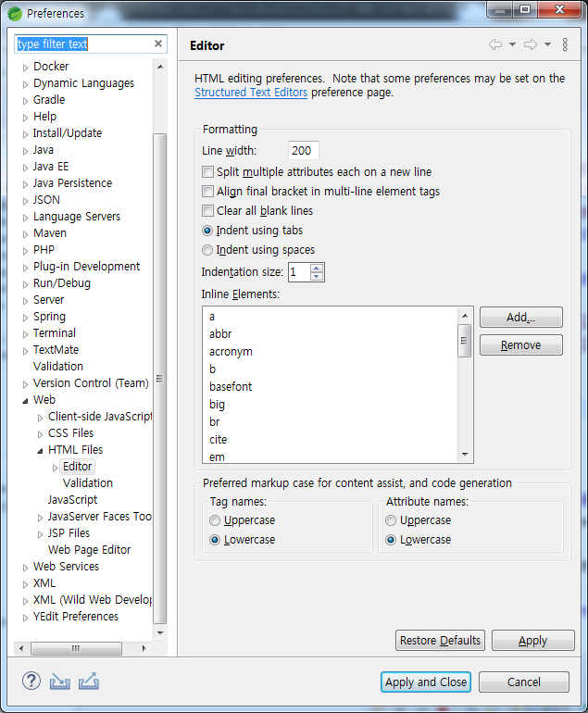This screenshot has height=713, width=588.
Task: Clear the filter text with X
Action: 158,44
